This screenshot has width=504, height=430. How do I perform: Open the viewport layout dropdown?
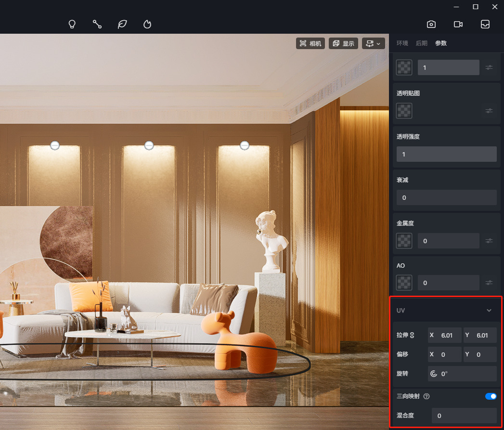pos(373,43)
